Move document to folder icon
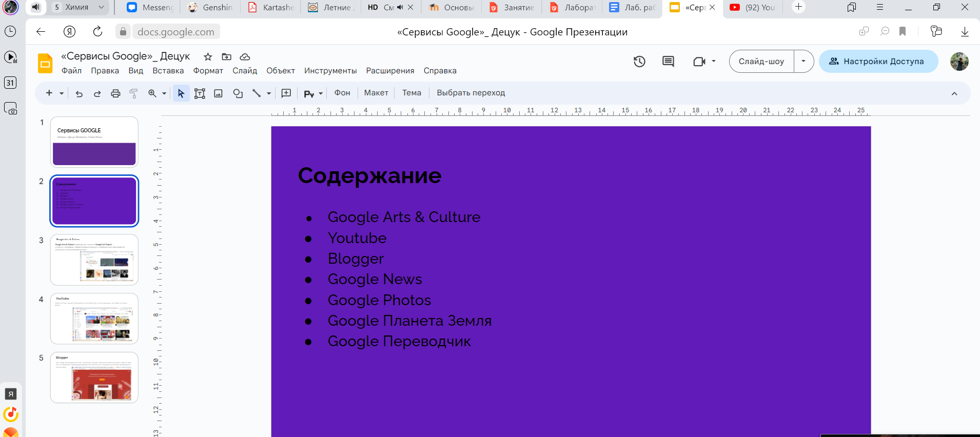The width and height of the screenshot is (980, 437). [226, 57]
